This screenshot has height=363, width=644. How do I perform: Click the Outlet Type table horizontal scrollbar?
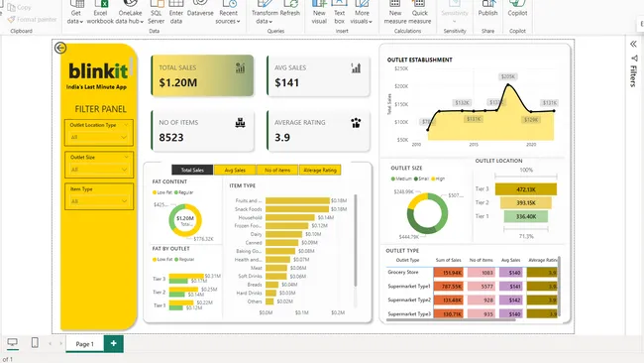click(x=451, y=319)
